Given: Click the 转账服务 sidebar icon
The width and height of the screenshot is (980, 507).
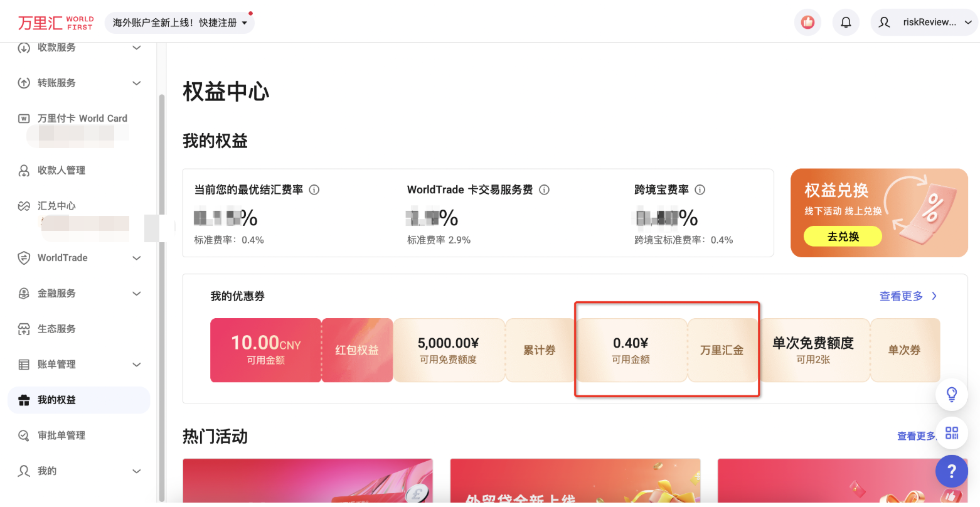Looking at the screenshot, I should pyautogui.click(x=24, y=83).
